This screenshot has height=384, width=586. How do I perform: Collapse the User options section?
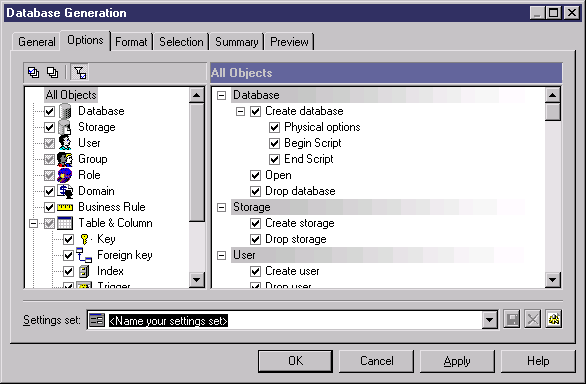point(222,255)
